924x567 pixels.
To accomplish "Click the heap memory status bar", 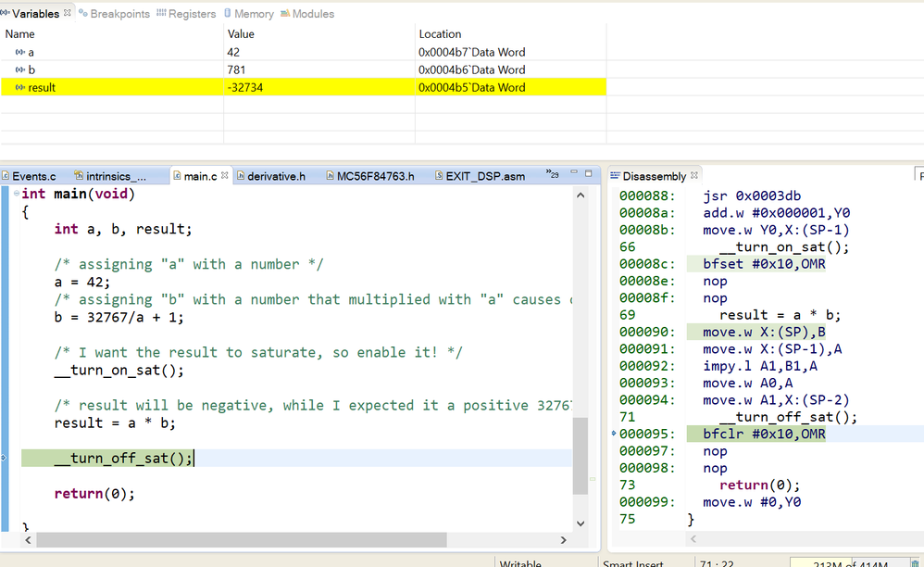I will tap(850, 563).
